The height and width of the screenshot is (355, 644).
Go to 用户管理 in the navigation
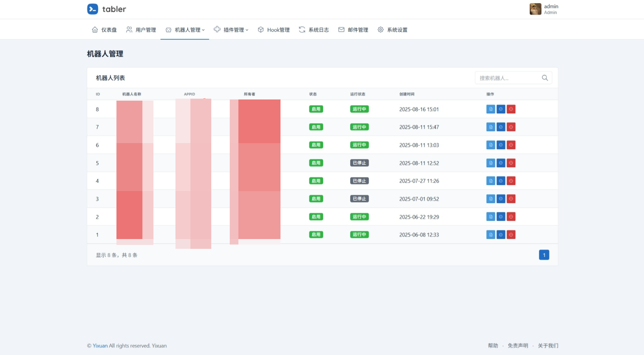pyautogui.click(x=141, y=30)
